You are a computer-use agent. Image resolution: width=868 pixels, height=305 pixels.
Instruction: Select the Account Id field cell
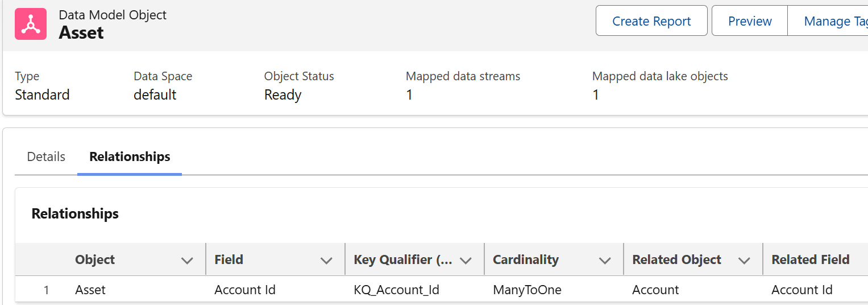click(245, 290)
